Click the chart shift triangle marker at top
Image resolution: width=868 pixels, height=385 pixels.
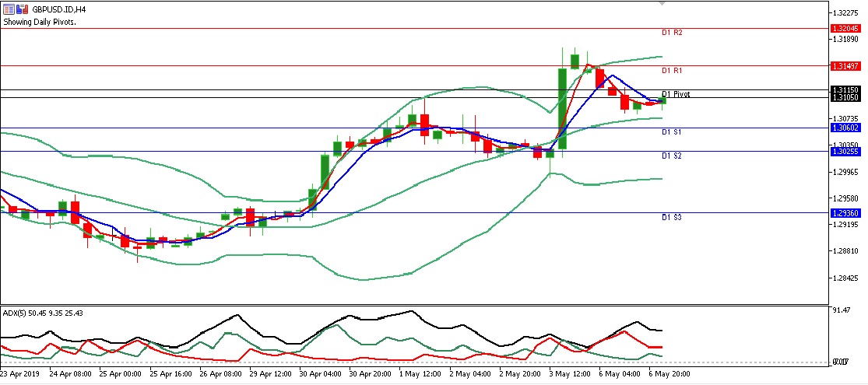click(662, 3)
